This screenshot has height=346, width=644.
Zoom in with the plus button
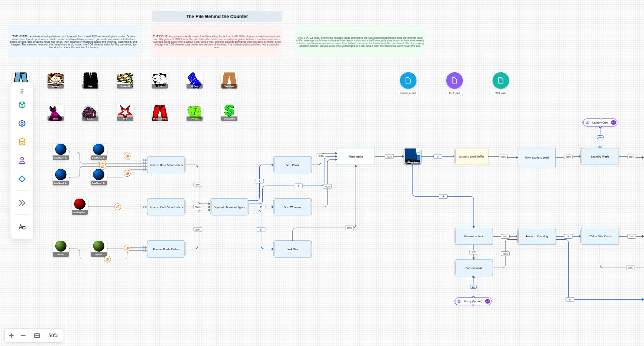(x=11, y=336)
